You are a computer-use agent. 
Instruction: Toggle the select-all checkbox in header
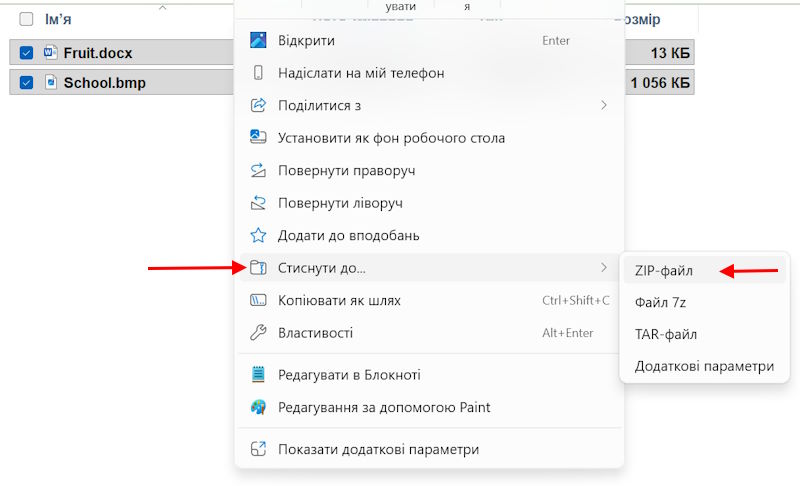pyautogui.click(x=27, y=19)
